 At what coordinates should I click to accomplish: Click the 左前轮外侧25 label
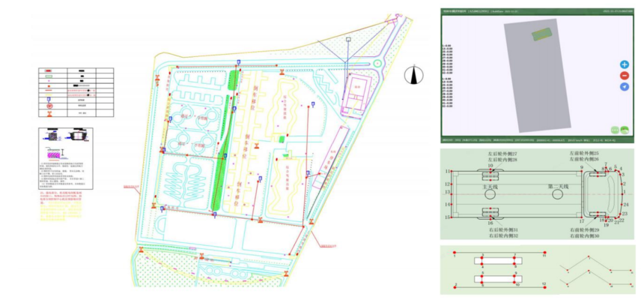coord(584,153)
